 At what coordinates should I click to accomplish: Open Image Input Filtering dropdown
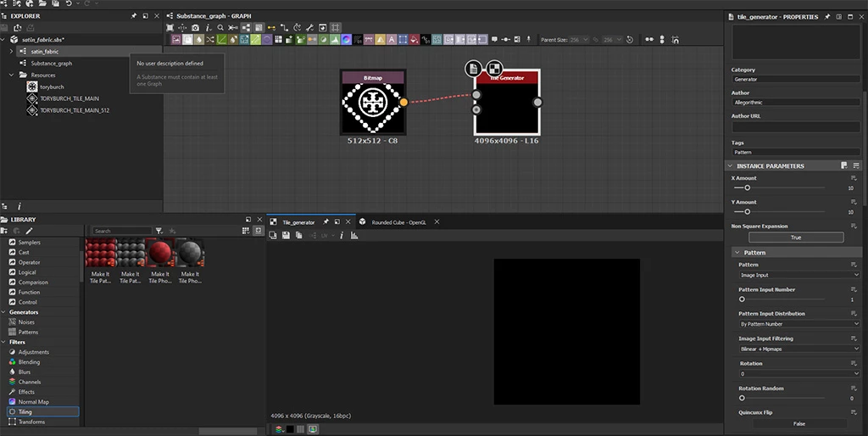(799, 349)
